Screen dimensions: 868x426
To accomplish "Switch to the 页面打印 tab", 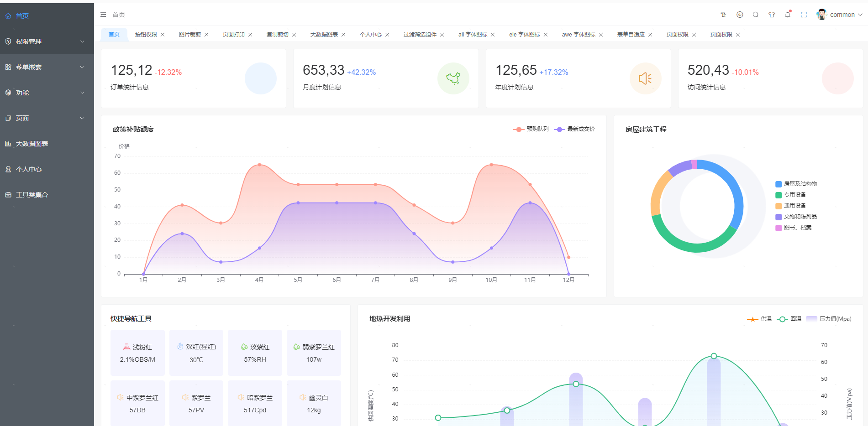I will click(234, 35).
